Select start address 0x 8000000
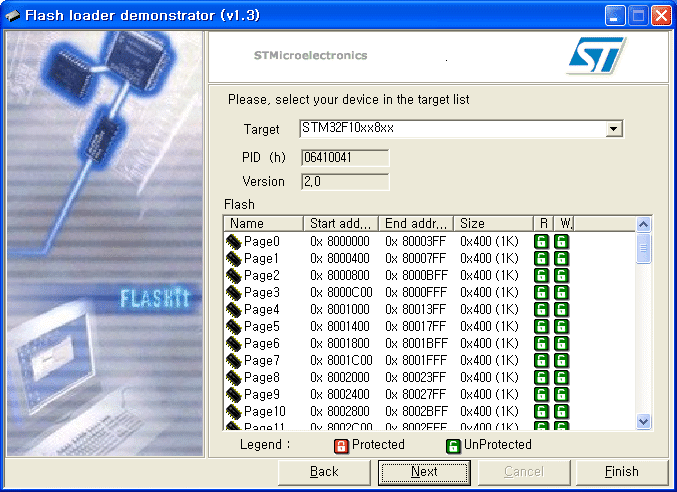 point(340,241)
